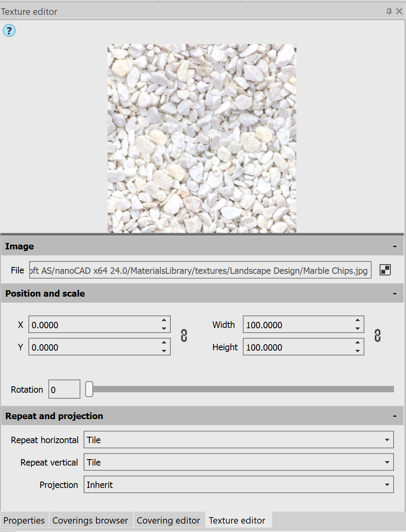
Task: Collapse the Image section
Action: pyautogui.click(x=394, y=247)
